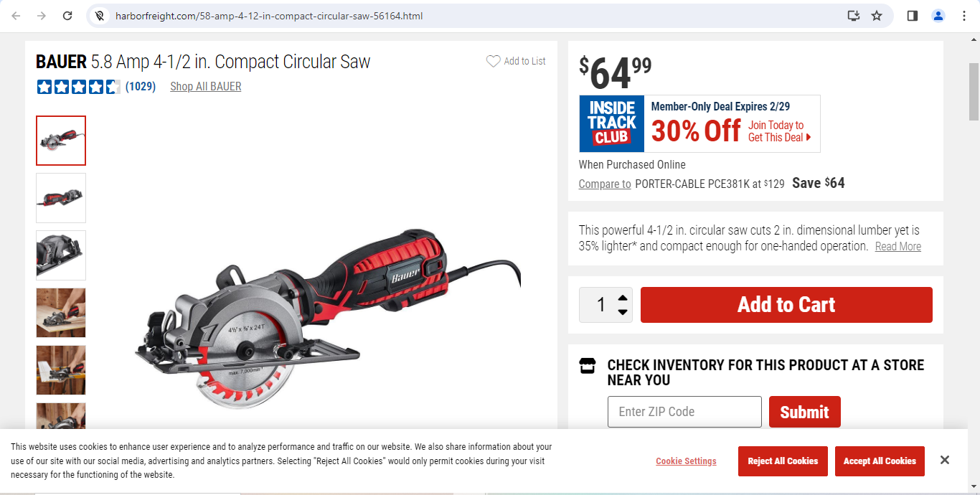The height and width of the screenshot is (495, 980).
Task: Go back with the browser back arrow
Action: click(x=16, y=16)
